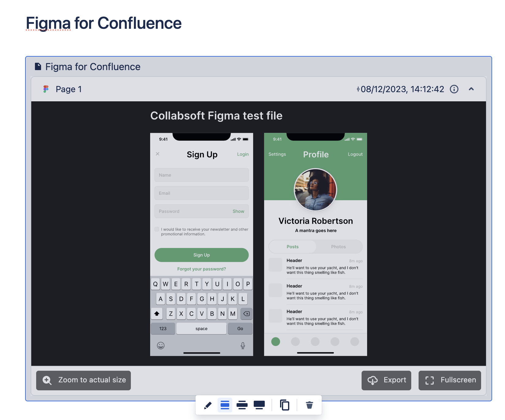Select the Photos tab
The image size is (505, 420).
pos(339,247)
